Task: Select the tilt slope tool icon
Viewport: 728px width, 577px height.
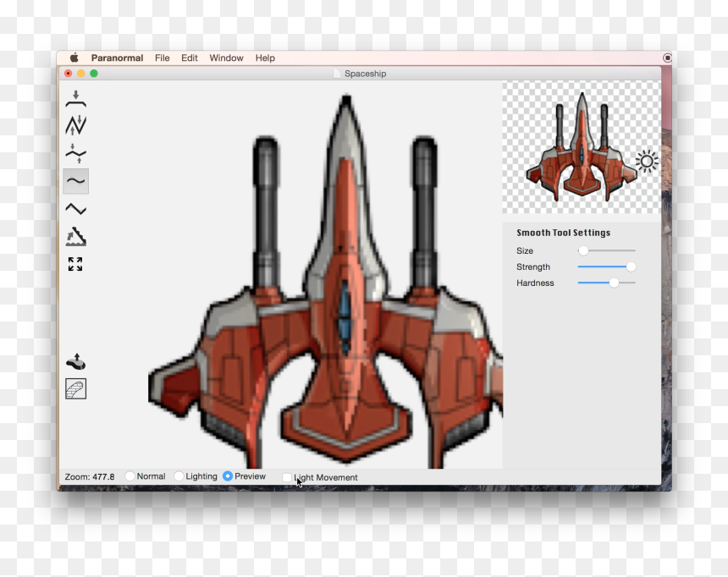Action: coord(75,236)
